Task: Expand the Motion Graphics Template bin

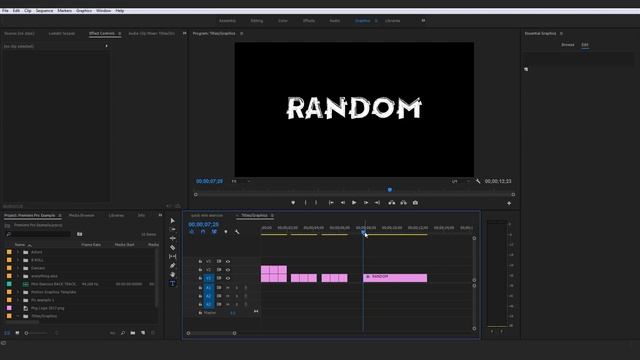Action: click(x=18, y=292)
